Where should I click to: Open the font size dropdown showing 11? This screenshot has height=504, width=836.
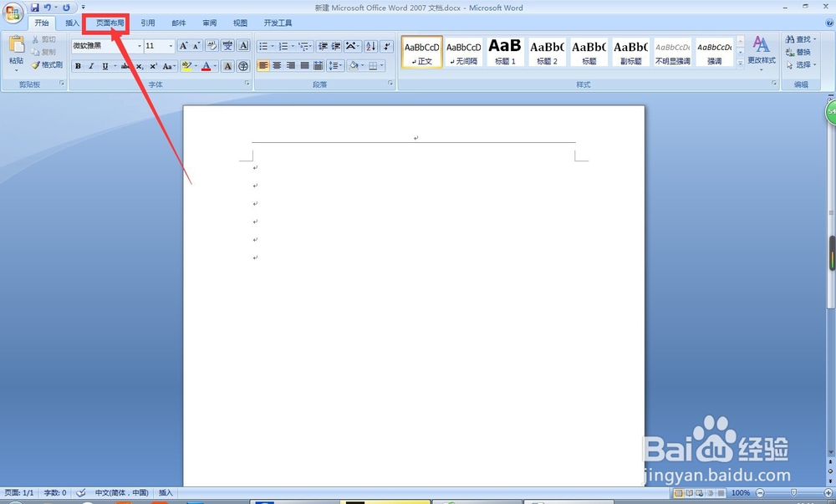(171, 46)
